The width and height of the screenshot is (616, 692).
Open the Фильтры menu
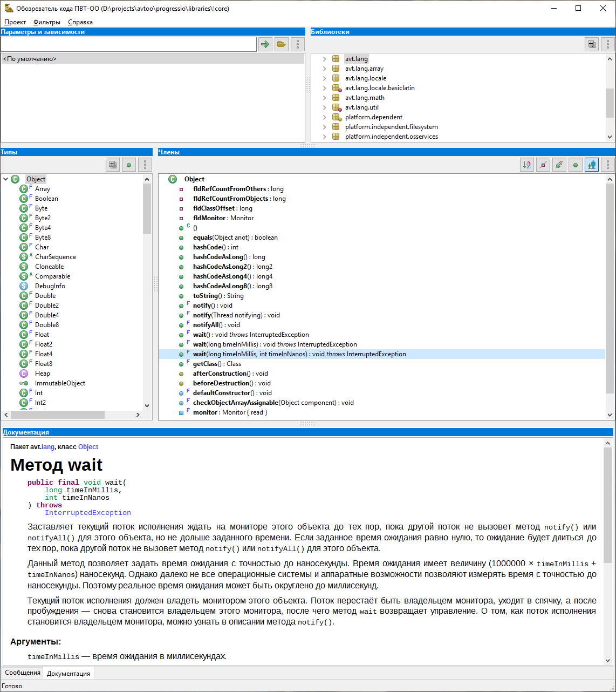click(47, 22)
